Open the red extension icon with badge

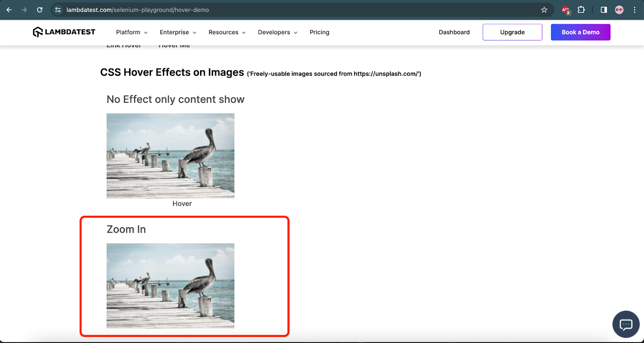click(x=566, y=10)
